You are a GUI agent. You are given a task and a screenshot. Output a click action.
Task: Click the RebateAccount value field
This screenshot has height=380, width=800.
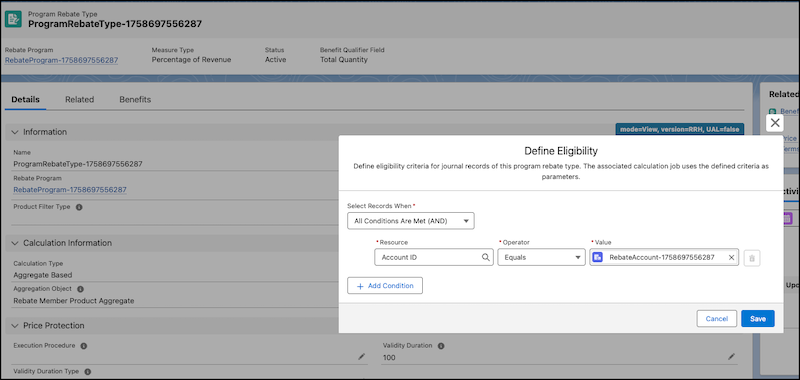pyautogui.click(x=664, y=258)
